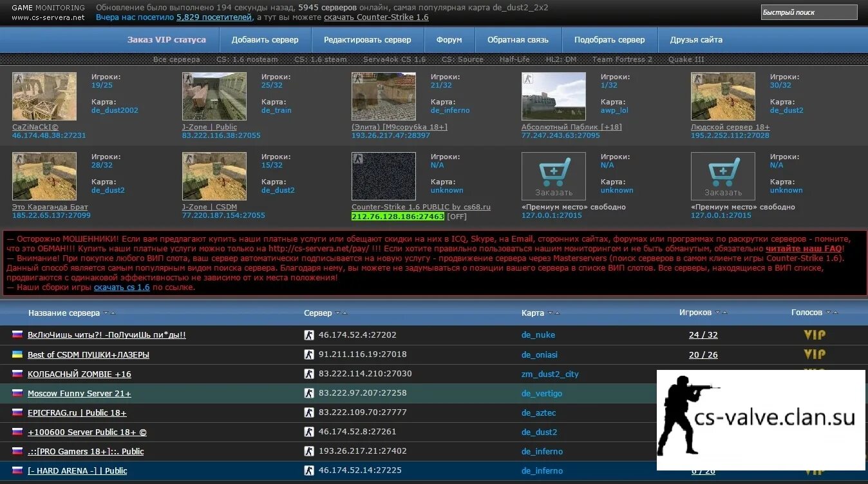Click the highlighted address 212.76.128.186:27463
Screen dimensions: 868x484
click(x=398, y=217)
